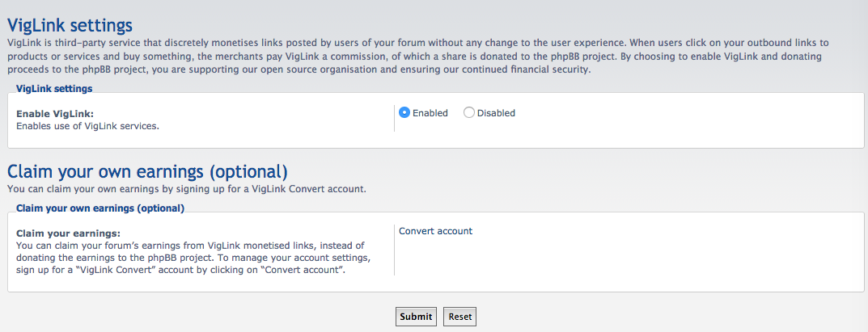
Task: Click the "Enabled" option label text
Action: pos(430,113)
